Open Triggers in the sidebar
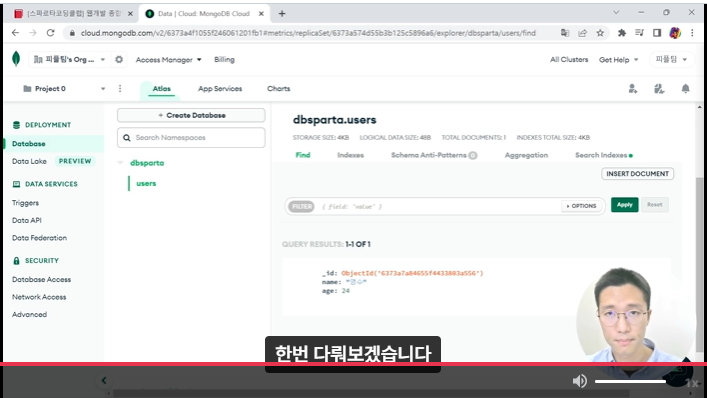 pos(25,203)
